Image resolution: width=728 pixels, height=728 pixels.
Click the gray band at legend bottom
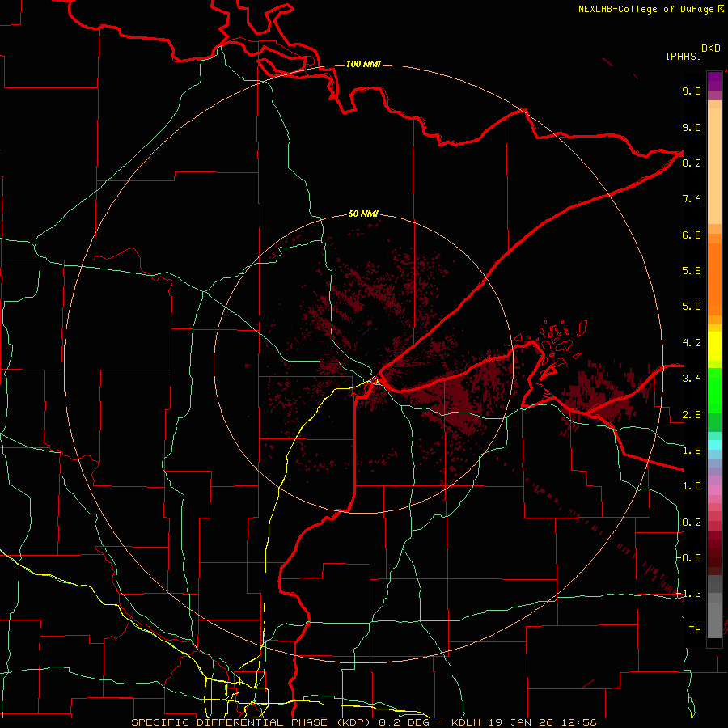[x=714, y=607]
